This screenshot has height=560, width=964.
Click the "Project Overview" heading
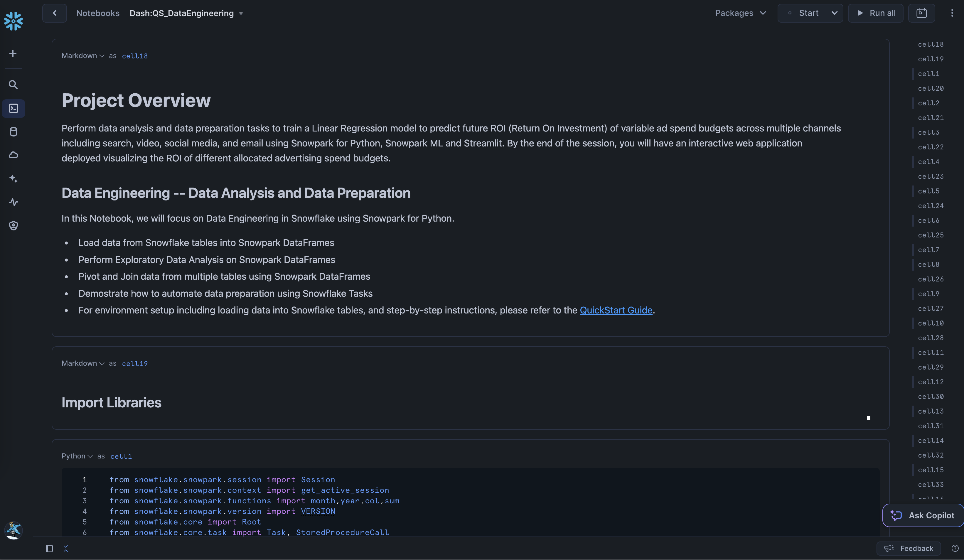pyautogui.click(x=136, y=101)
